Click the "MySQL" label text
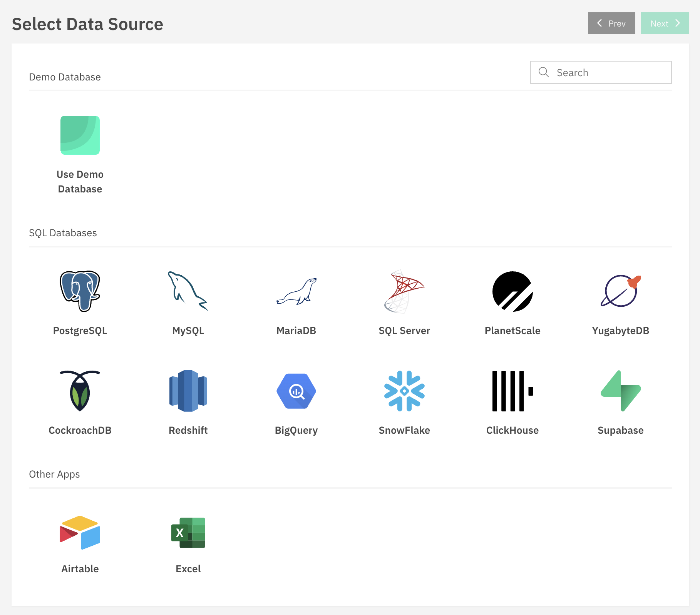Screen dimensions: 700x615 [x=188, y=331]
